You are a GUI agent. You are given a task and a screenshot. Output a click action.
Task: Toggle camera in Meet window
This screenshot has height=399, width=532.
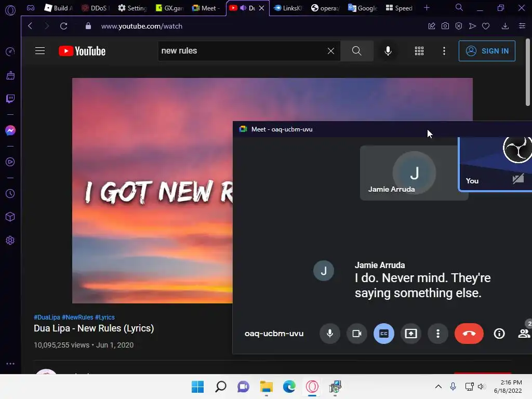(356, 334)
